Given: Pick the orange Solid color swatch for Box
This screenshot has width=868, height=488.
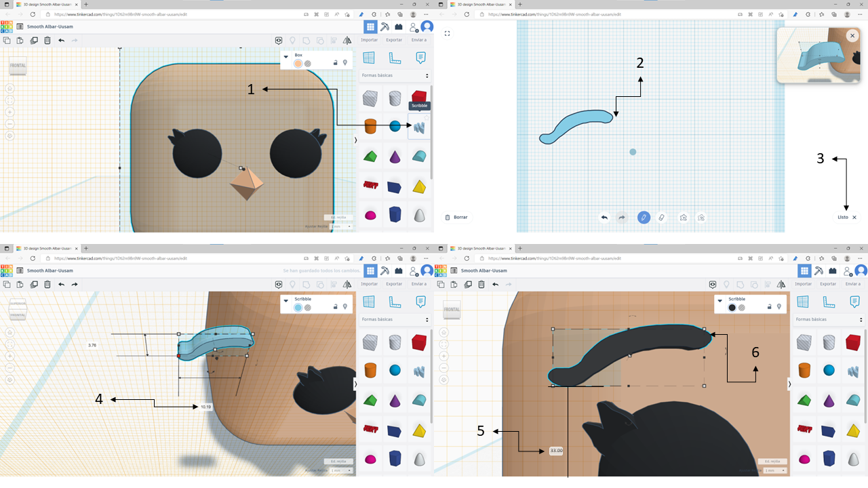Looking at the screenshot, I should tap(298, 63).
